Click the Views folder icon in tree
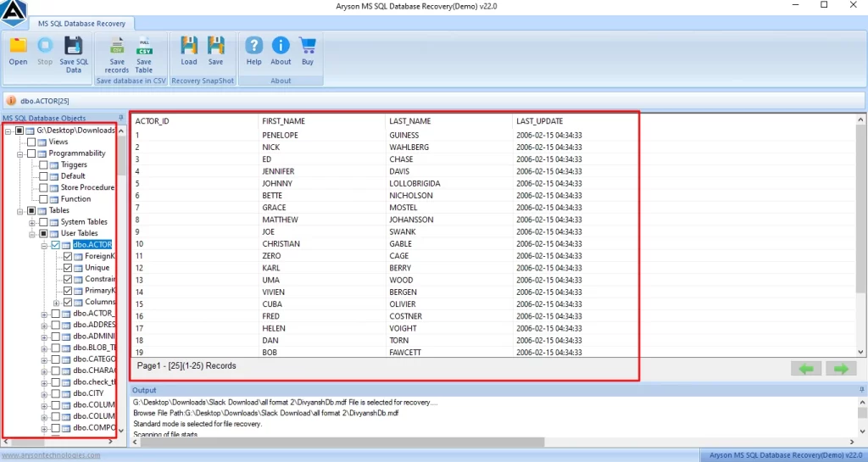The image size is (868, 462). click(42, 142)
